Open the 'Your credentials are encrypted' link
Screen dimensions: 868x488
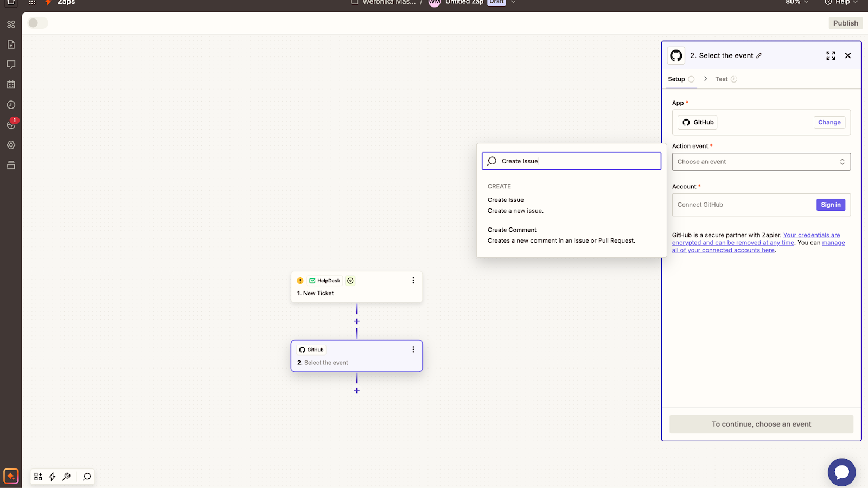756,239
